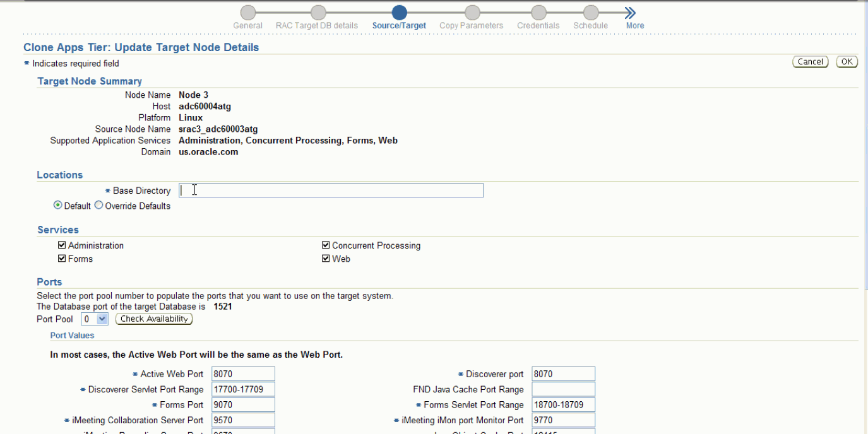Viewport: 868px width, 434px height.
Task: Go to the General train step label
Action: point(248,26)
